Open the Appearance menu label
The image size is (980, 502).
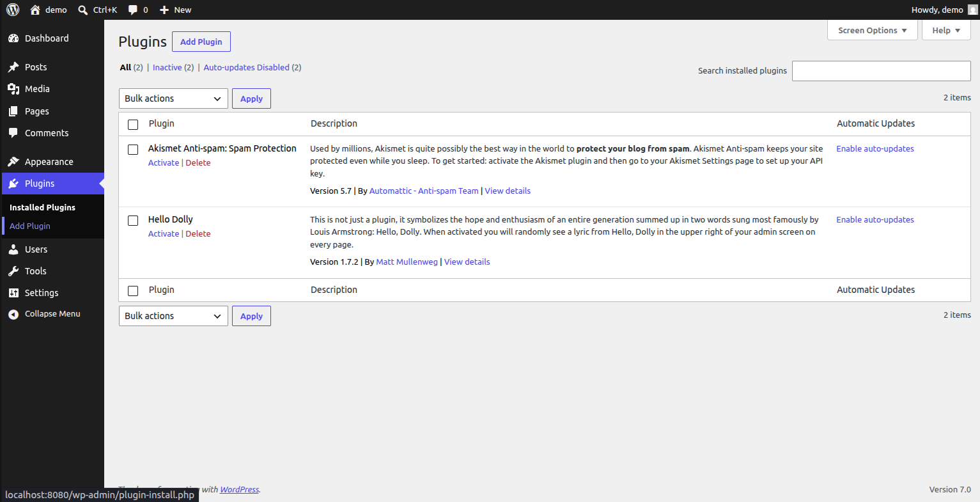(x=49, y=162)
